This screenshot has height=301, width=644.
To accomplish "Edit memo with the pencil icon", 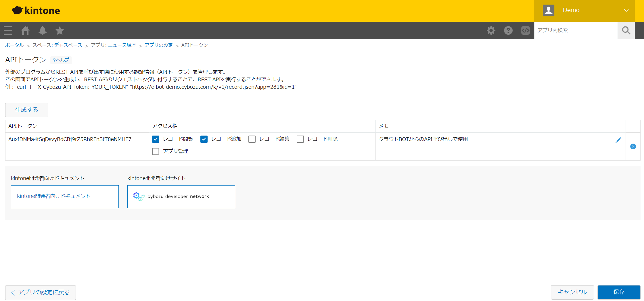I will (618, 140).
